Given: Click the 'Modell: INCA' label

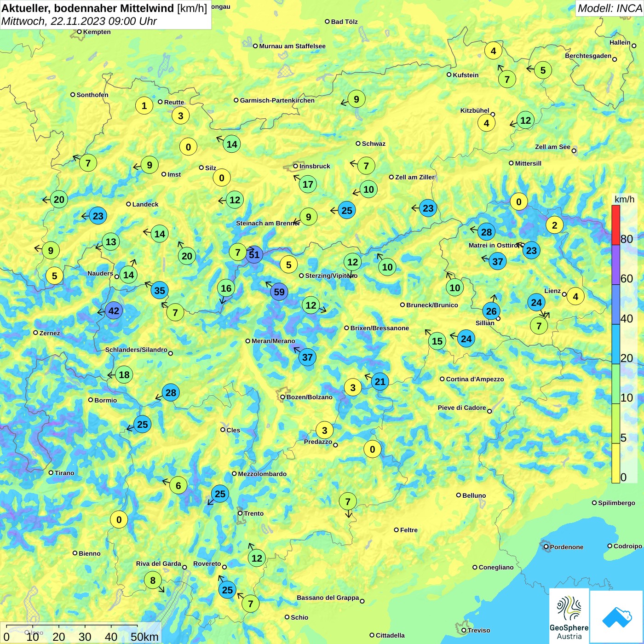Looking at the screenshot, I should coord(609,8).
